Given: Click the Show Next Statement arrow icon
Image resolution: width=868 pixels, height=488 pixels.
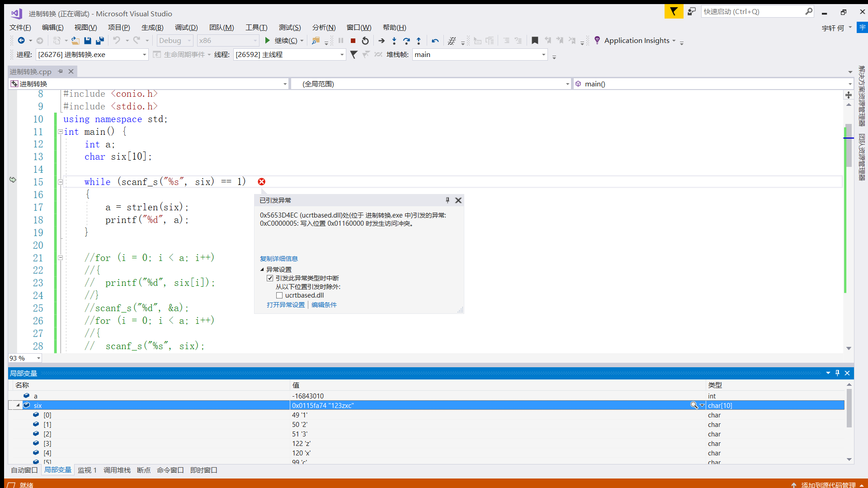Looking at the screenshot, I should (x=382, y=41).
